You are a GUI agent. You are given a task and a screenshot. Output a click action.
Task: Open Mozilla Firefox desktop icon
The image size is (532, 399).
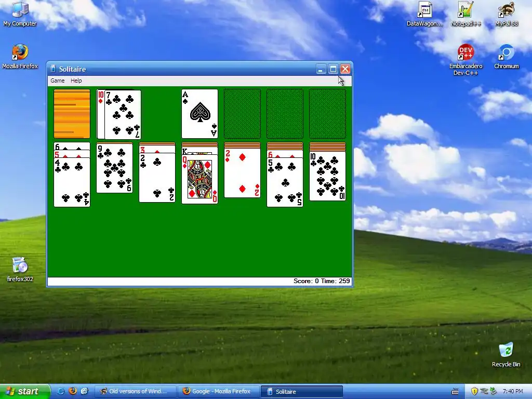[x=20, y=57]
